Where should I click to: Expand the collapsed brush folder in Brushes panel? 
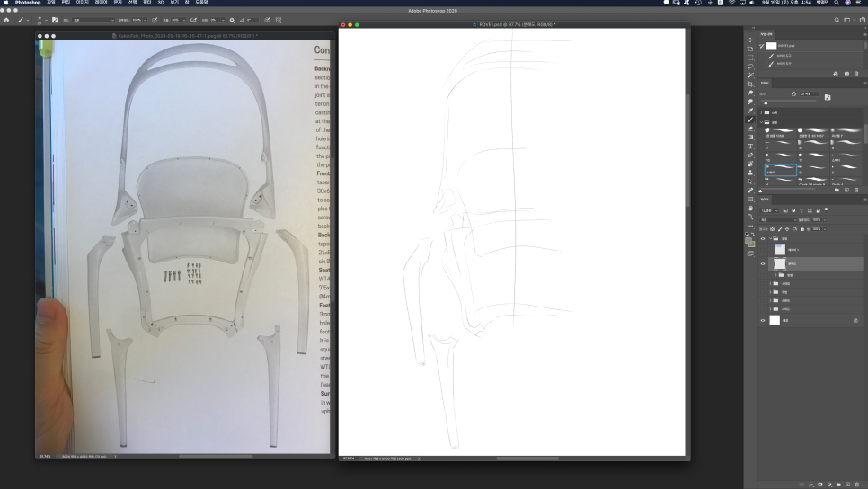[760, 112]
